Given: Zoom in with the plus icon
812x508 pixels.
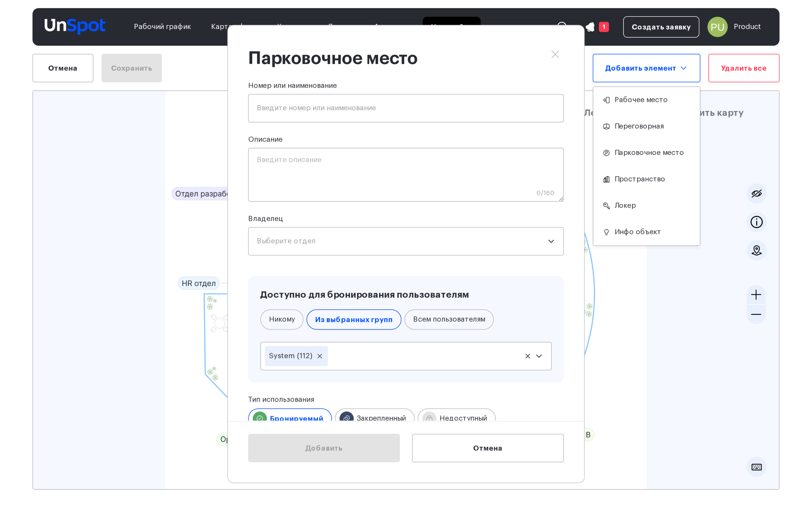Looking at the screenshot, I should (x=756, y=295).
